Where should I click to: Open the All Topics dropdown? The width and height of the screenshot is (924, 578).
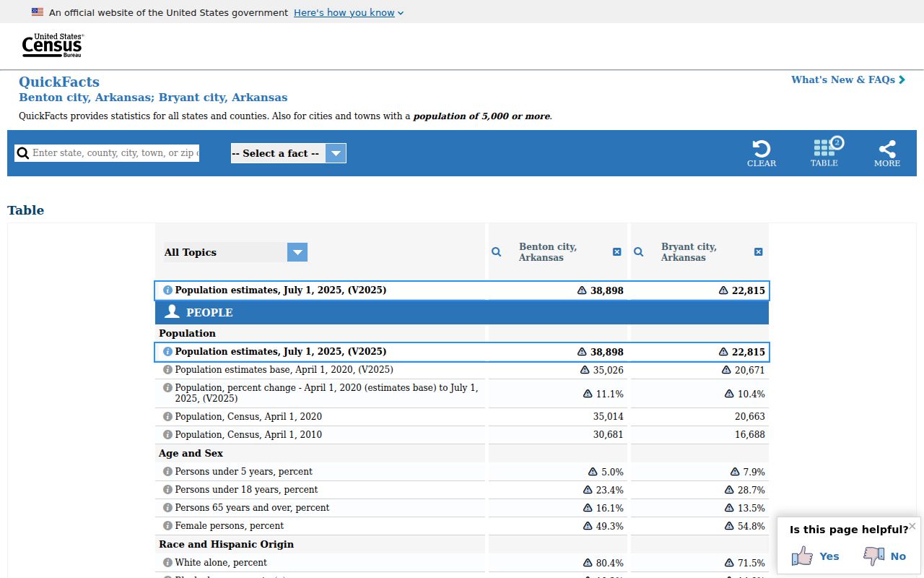click(x=236, y=252)
